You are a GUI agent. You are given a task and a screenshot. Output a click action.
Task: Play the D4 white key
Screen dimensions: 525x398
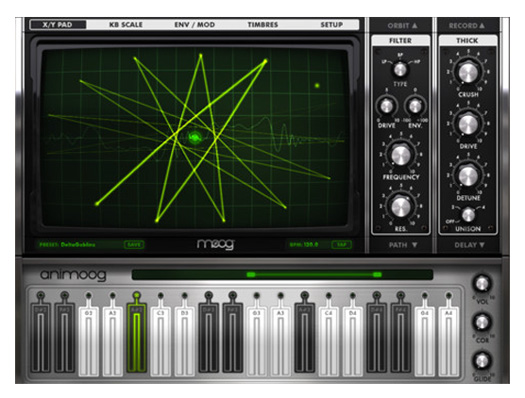[x=353, y=341]
